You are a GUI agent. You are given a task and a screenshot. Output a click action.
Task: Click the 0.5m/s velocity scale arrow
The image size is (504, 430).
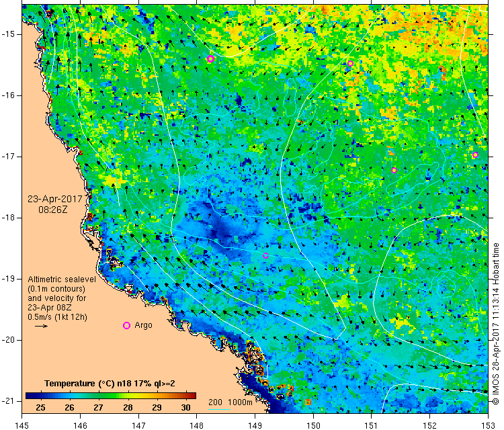41,326
